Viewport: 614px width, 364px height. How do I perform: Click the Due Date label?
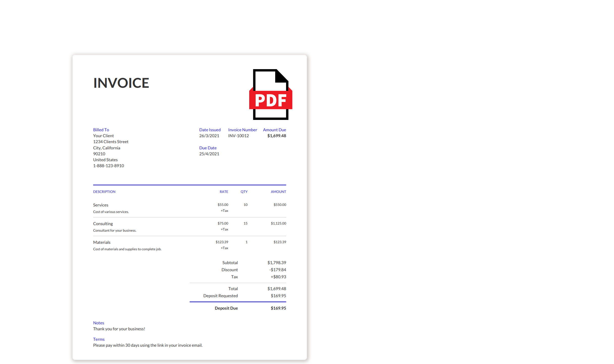[208, 148]
